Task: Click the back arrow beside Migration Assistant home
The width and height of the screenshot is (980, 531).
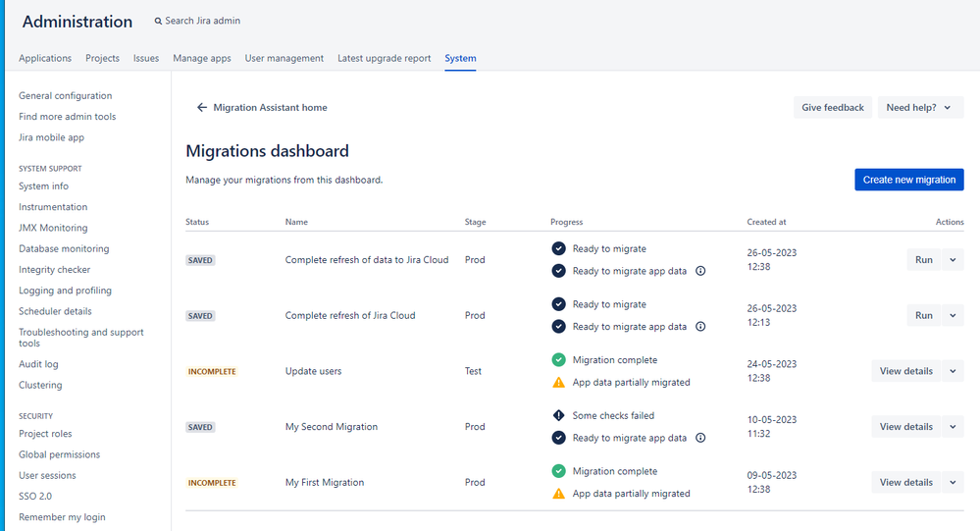Action: click(x=202, y=108)
